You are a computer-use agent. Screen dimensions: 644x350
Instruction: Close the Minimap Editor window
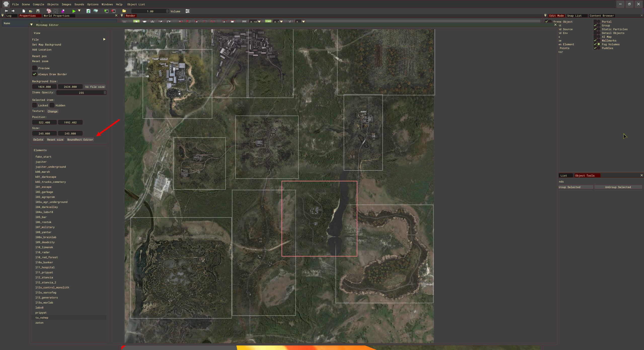[555, 25]
